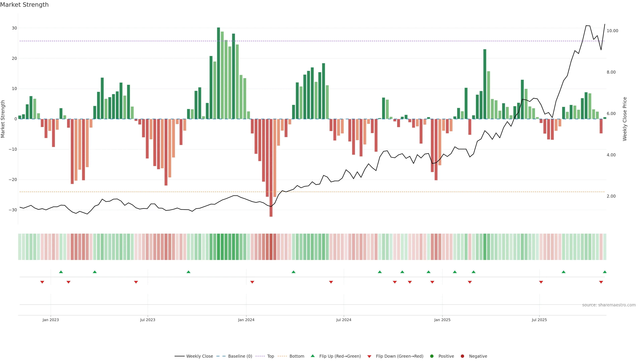This screenshot has width=644, height=362.
Task: Click the source: sharemaestro.com text
Action: click(x=609, y=305)
